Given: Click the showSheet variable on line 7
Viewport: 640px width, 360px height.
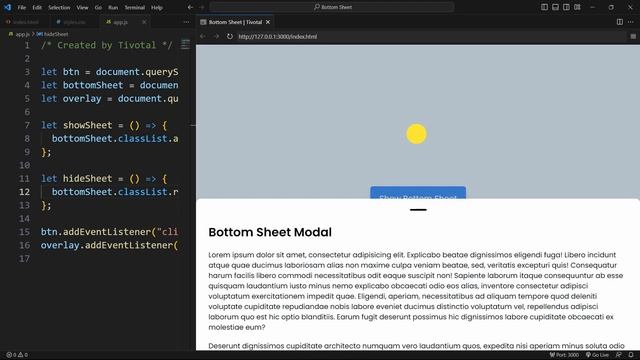Looking at the screenshot, I should pyautogui.click(x=87, y=125).
